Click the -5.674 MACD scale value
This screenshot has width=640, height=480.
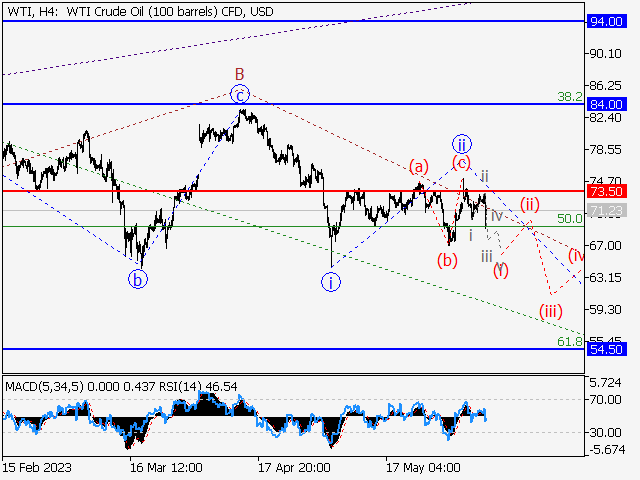[x=607, y=450]
